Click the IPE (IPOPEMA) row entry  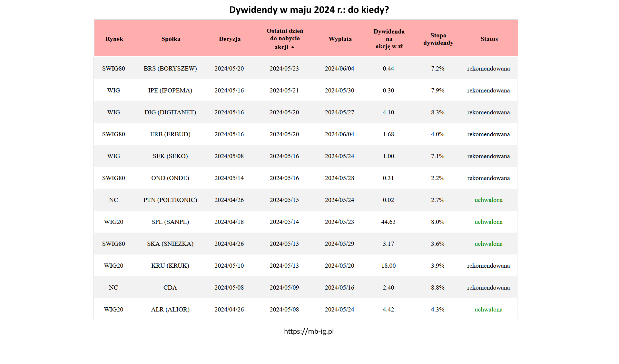(x=170, y=91)
